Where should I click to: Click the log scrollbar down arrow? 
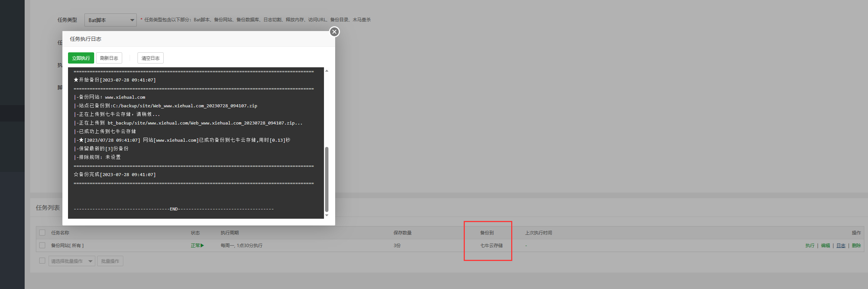(x=327, y=215)
